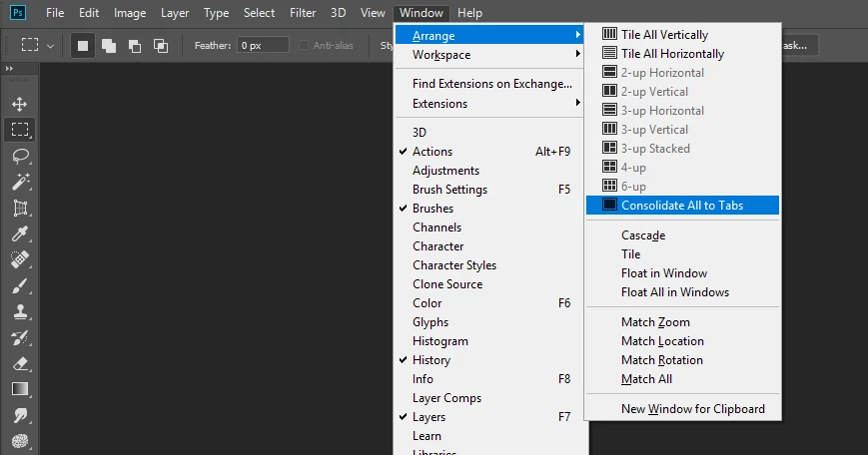Image resolution: width=868 pixels, height=455 pixels.
Task: Expand the Workspace submenu
Action: click(x=489, y=55)
